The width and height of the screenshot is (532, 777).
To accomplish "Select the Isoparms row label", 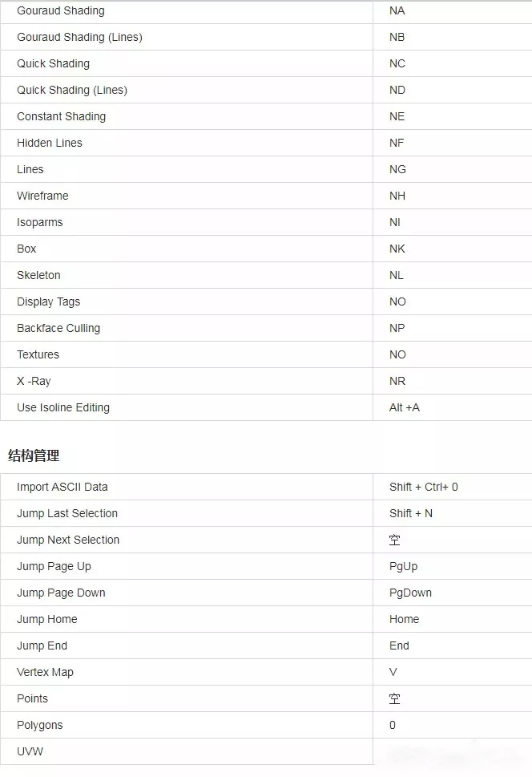I will pyautogui.click(x=39, y=222).
